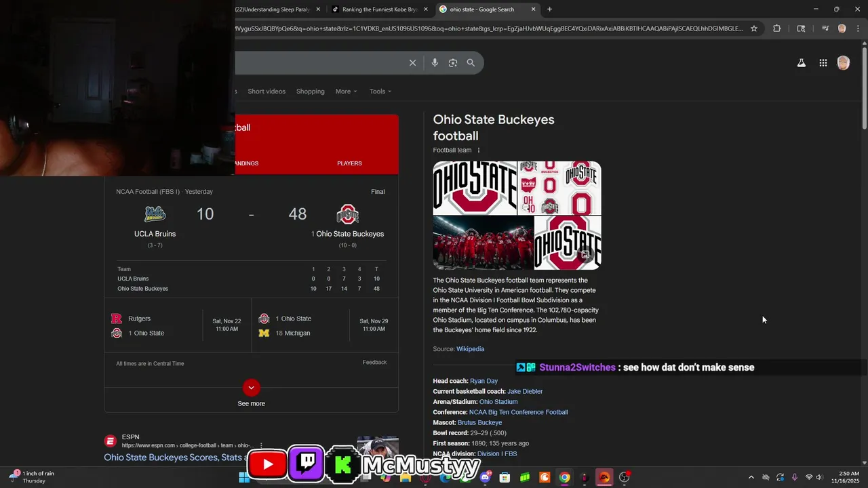Screen dimensions: 868x488
Task: Open Discord from the taskbar
Action: pos(485,477)
